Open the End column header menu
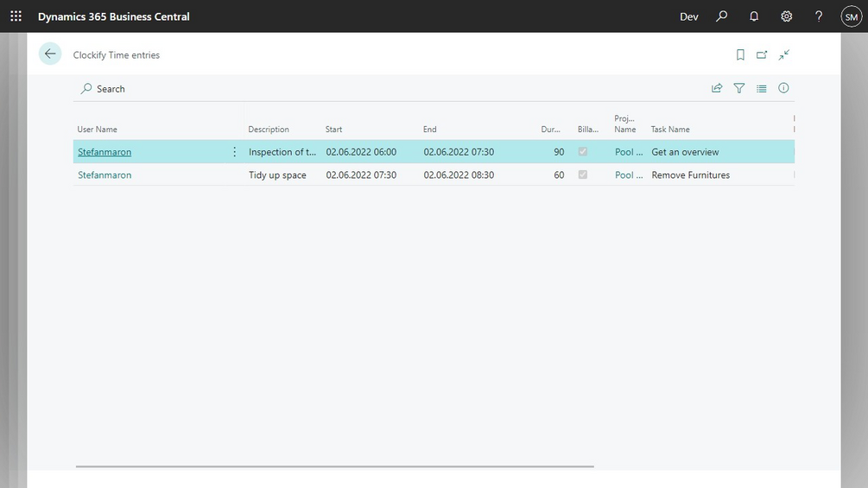 point(429,129)
